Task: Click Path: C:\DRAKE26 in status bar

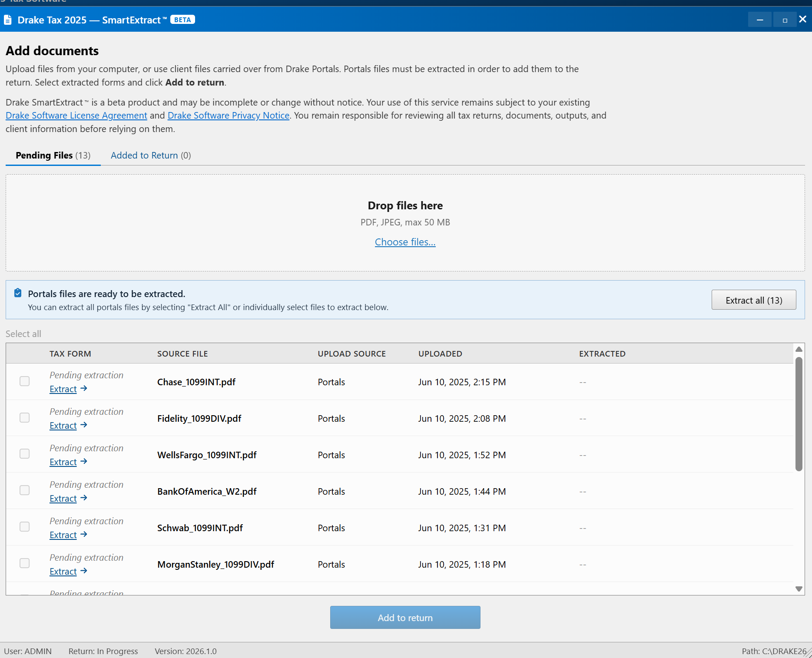Action: coord(774,651)
